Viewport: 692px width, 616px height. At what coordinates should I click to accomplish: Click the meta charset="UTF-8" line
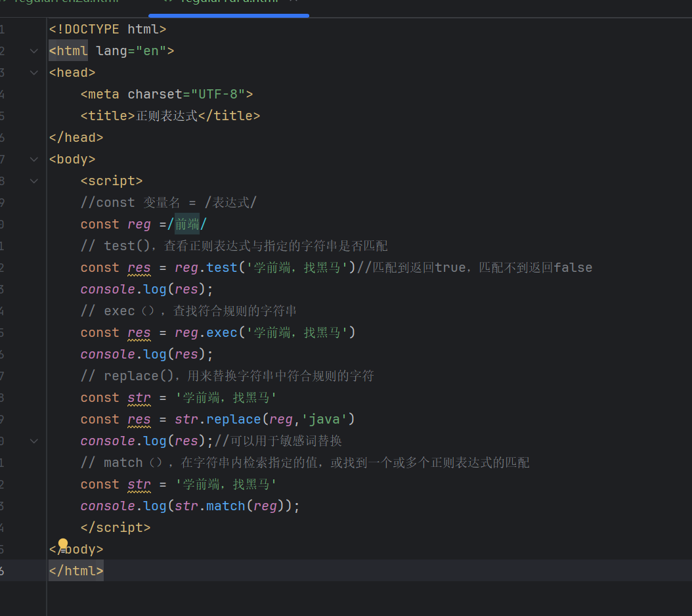pyautogui.click(x=167, y=95)
